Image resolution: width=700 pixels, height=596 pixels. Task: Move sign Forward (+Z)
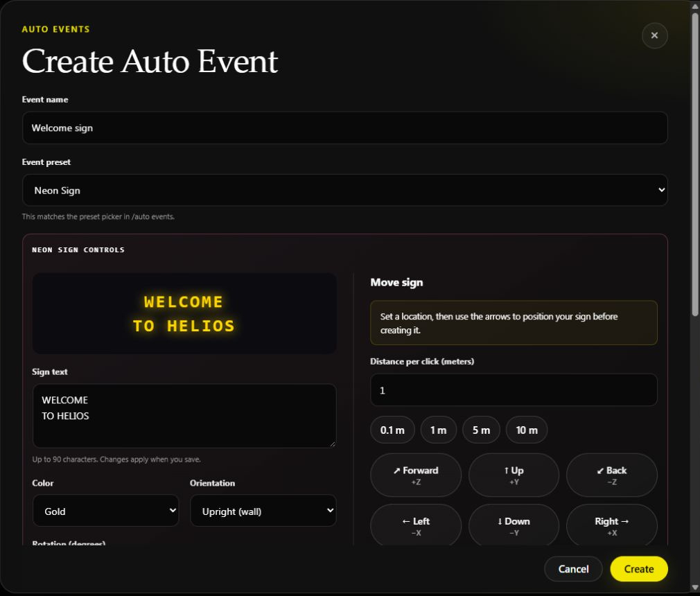(x=416, y=475)
